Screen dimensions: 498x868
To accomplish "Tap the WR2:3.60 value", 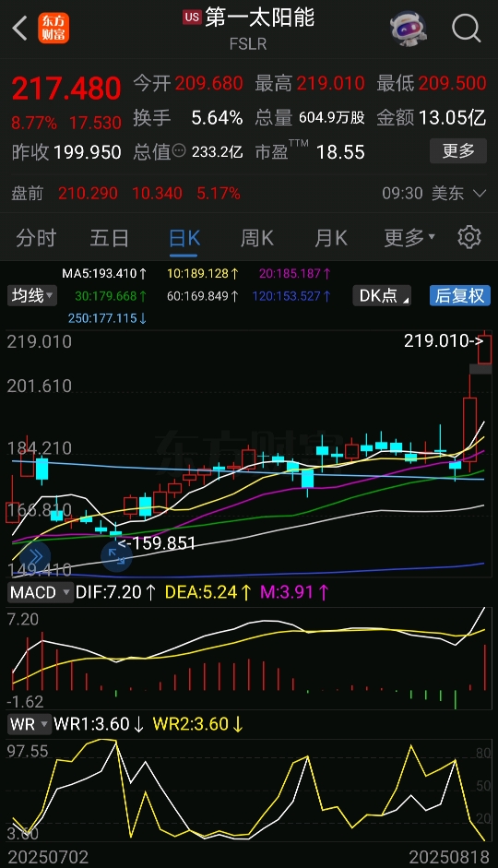I will point(198,724).
